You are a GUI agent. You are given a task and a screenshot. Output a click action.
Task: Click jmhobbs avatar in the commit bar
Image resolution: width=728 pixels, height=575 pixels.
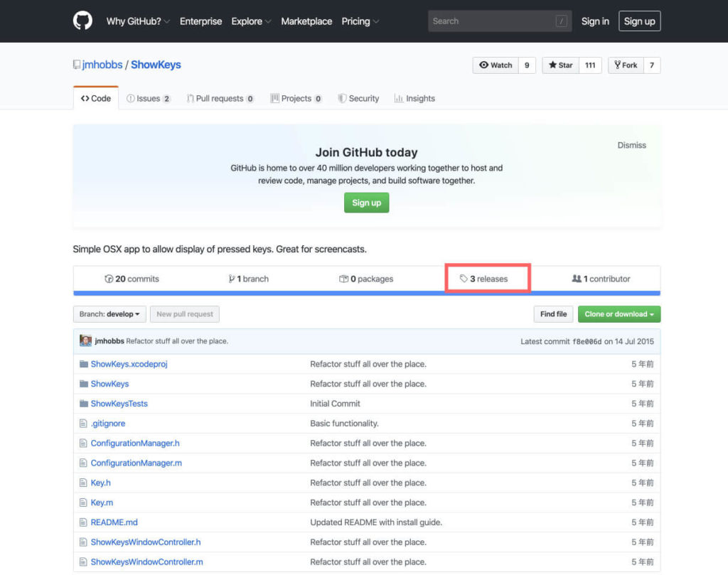(85, 340)
